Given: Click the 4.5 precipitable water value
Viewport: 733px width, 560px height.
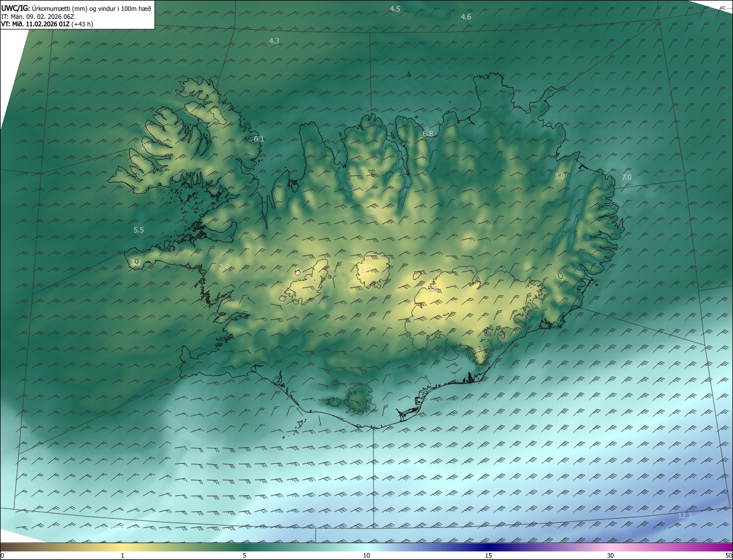Looking at the screenshot, I should pyautogui.click(x=395, y=9).
